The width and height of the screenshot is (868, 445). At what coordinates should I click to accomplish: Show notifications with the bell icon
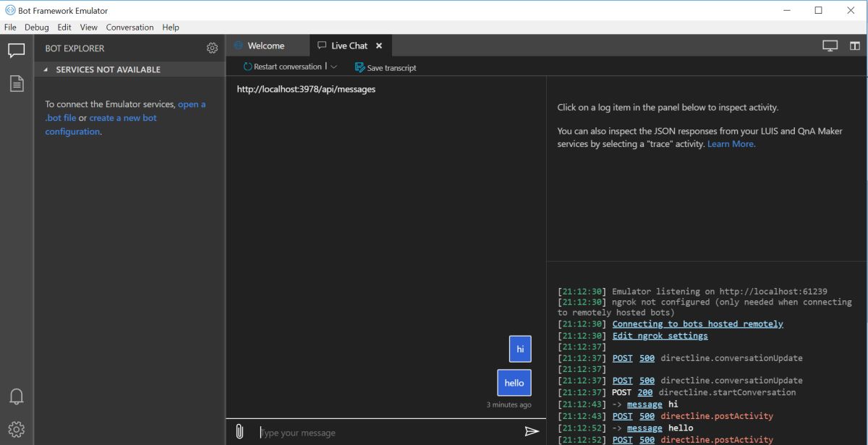click(16, 397)
